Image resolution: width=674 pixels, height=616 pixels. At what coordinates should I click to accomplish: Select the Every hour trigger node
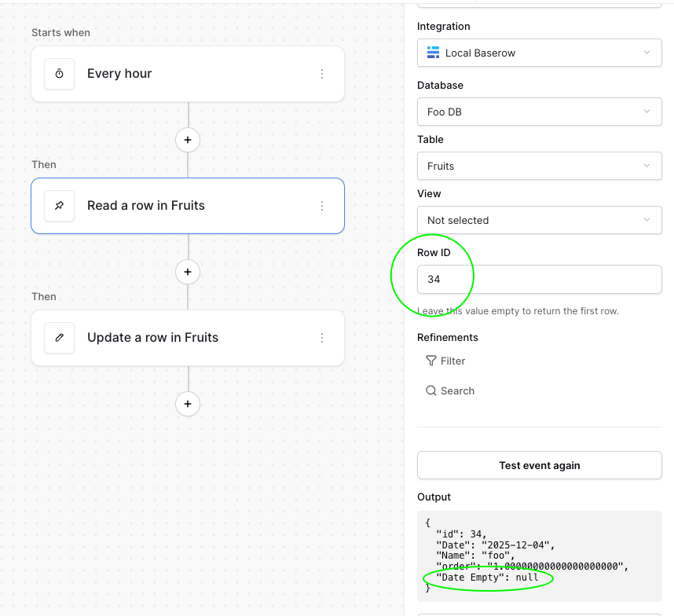[x=188, y=74]
